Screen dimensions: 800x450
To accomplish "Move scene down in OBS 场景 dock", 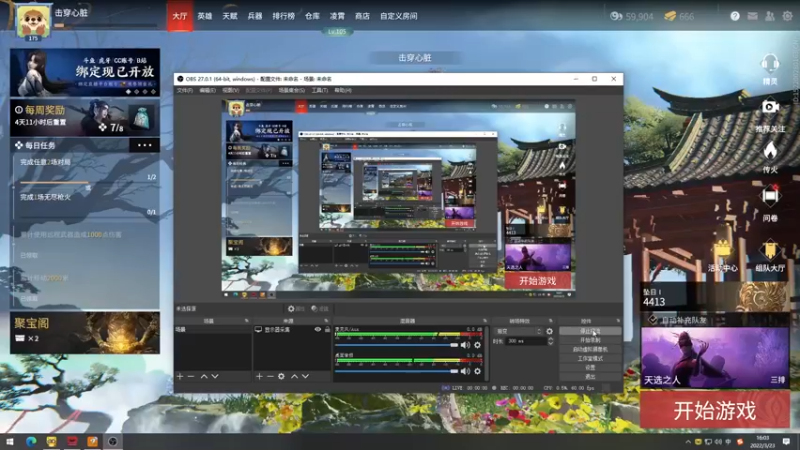I will 215,377.
